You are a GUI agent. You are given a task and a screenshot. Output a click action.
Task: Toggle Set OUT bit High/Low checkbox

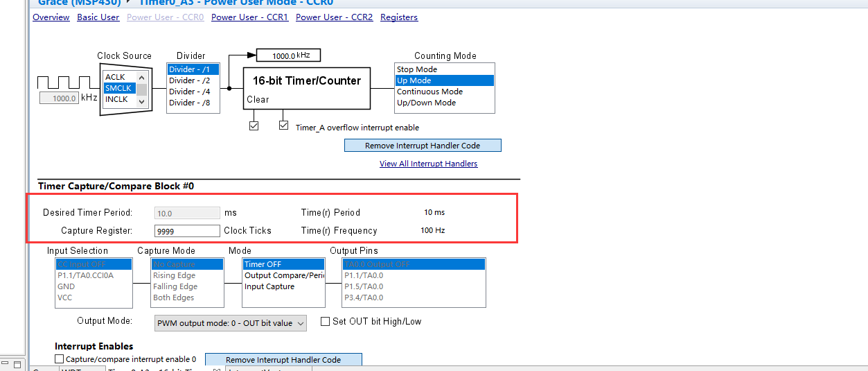[x=326, y=322]
